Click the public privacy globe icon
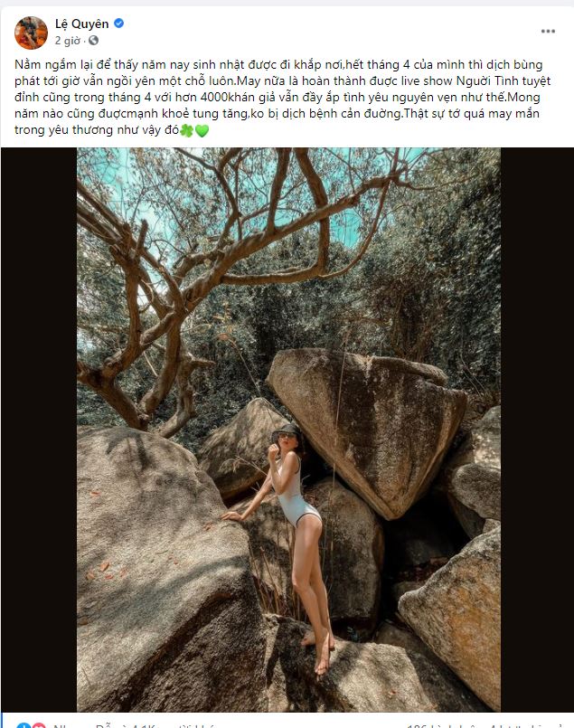This screenshot has height=728, width=574. pos(94,41)
